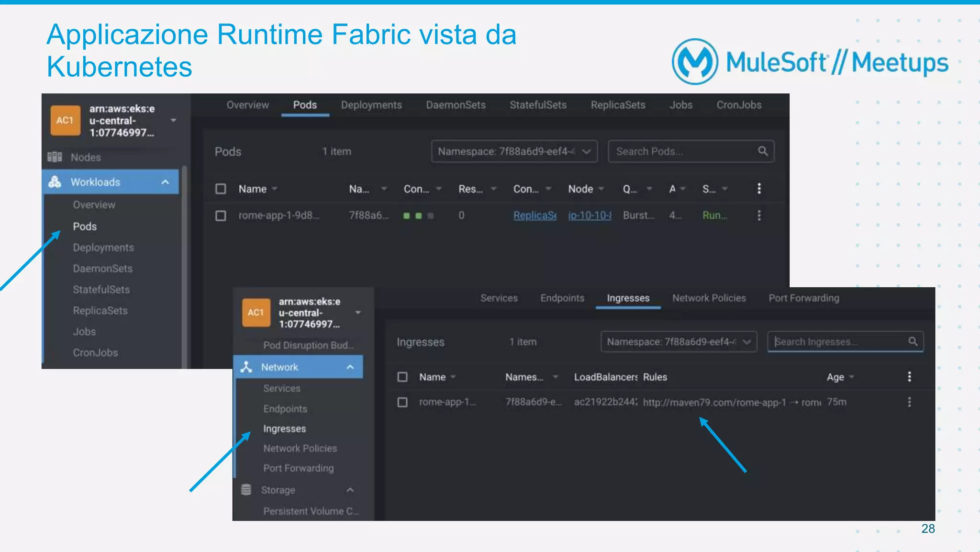This screenshot has width=980, height=552.
Task: Sort ingresses by Age column arrow
Action: (851, 377)
